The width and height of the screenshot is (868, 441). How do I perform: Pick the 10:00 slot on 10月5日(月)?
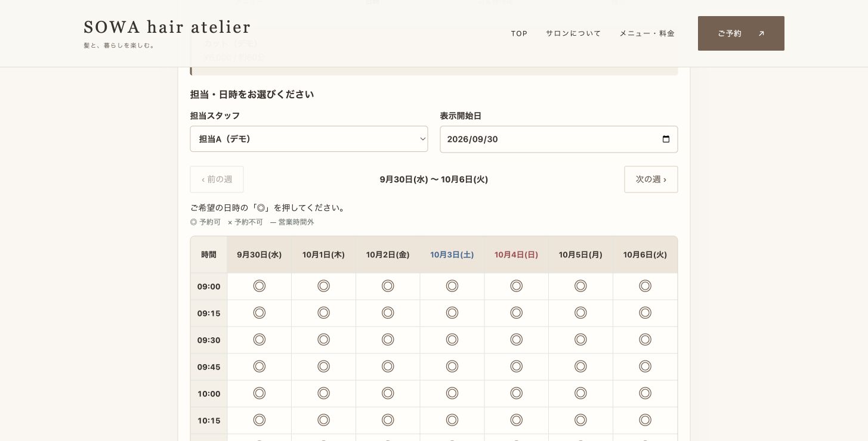tap(580, 393)
